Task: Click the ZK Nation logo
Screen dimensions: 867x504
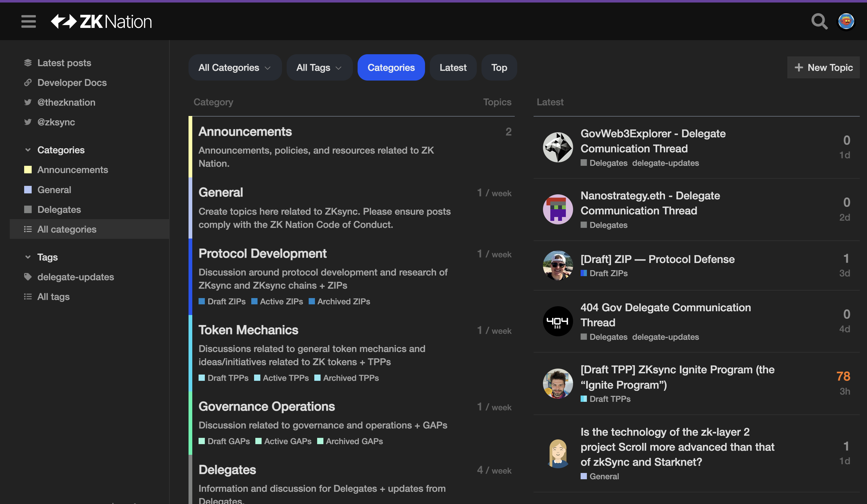Action: (101, 22)
